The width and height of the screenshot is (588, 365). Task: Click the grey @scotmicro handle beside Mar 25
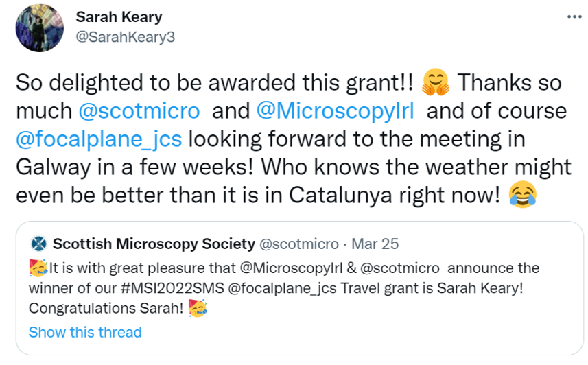(298, 244)
